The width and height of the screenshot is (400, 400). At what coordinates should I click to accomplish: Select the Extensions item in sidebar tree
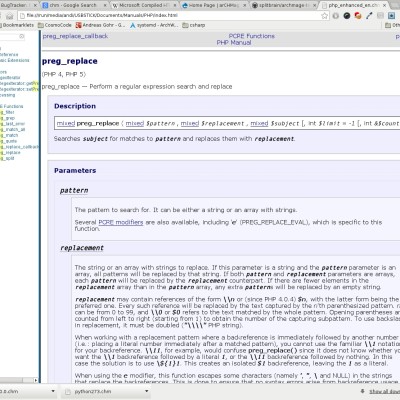pos(15,60)
